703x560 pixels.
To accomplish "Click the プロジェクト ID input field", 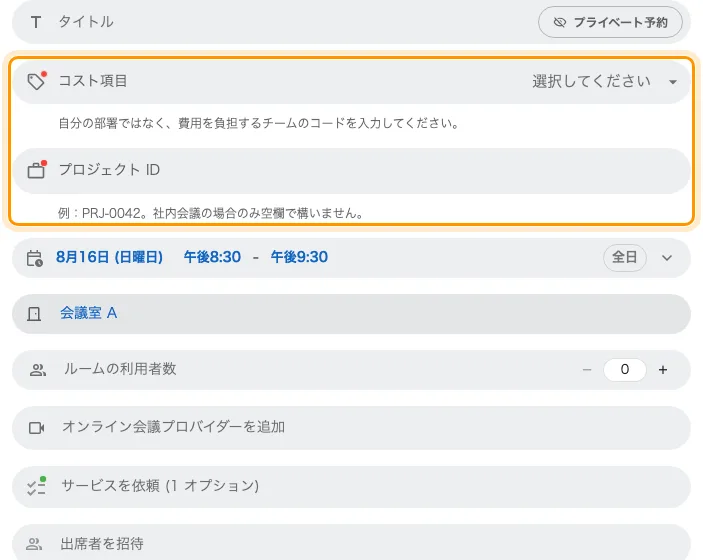I will [x=351, y=170].
